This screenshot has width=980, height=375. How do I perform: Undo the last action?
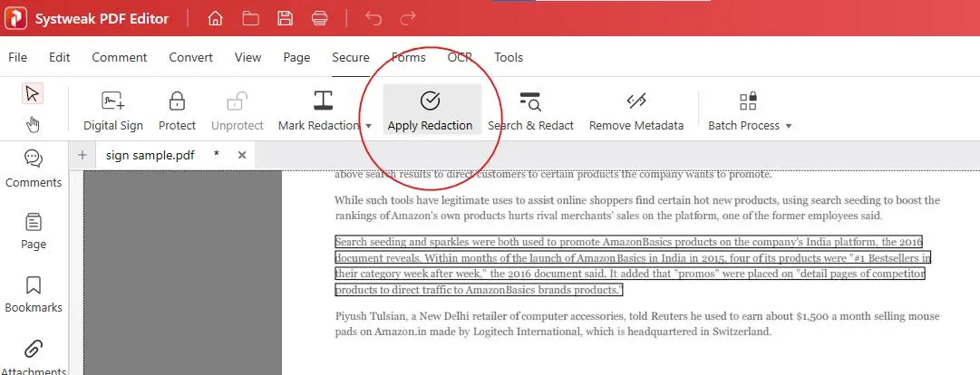click(x=374, y=19)
